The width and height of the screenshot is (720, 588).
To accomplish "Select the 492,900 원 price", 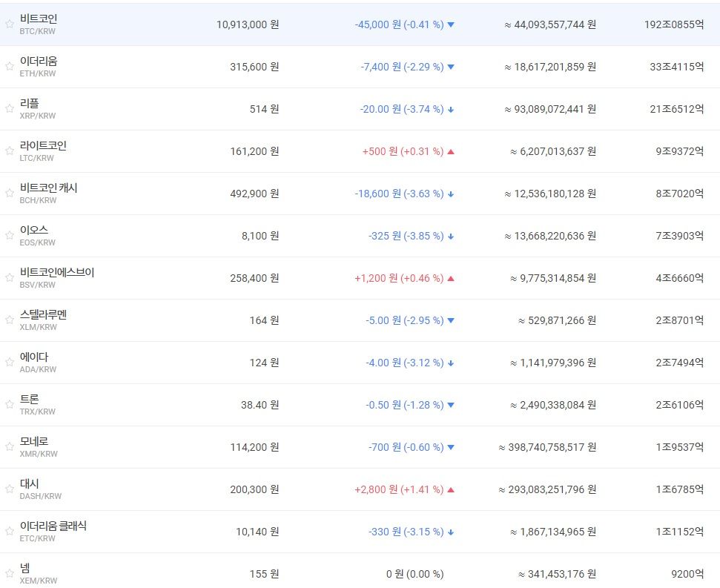I will coord(254,194).
